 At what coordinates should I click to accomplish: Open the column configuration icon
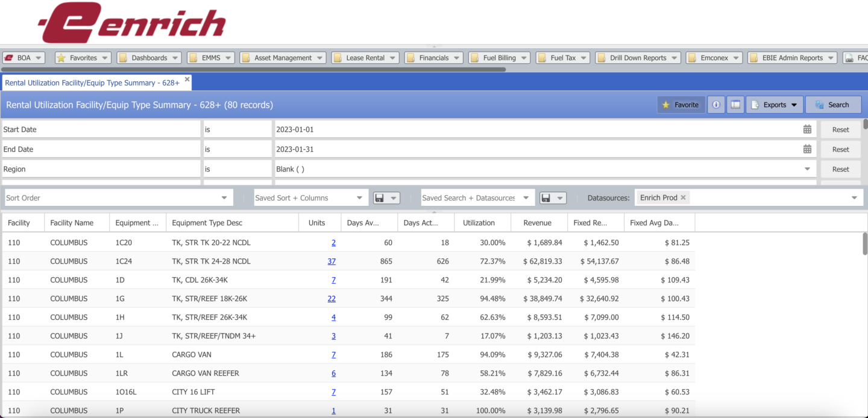click(x=735, y=104)
